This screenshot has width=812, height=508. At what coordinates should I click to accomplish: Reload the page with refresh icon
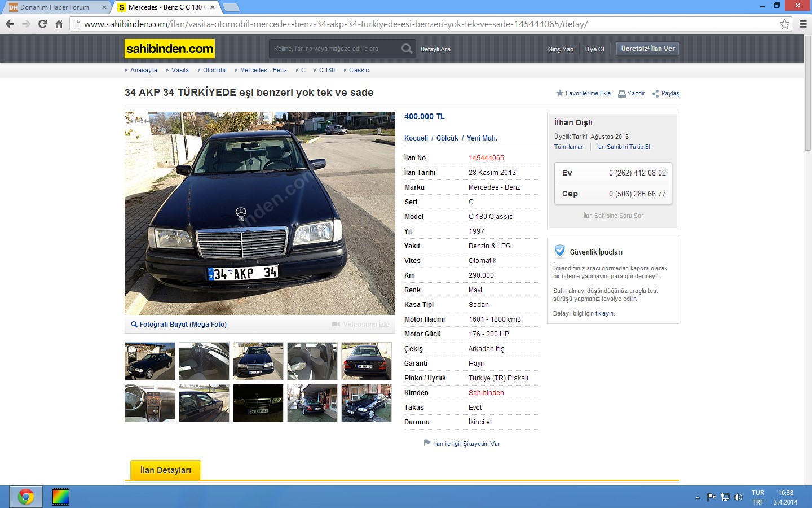click(x=42, y=24)
